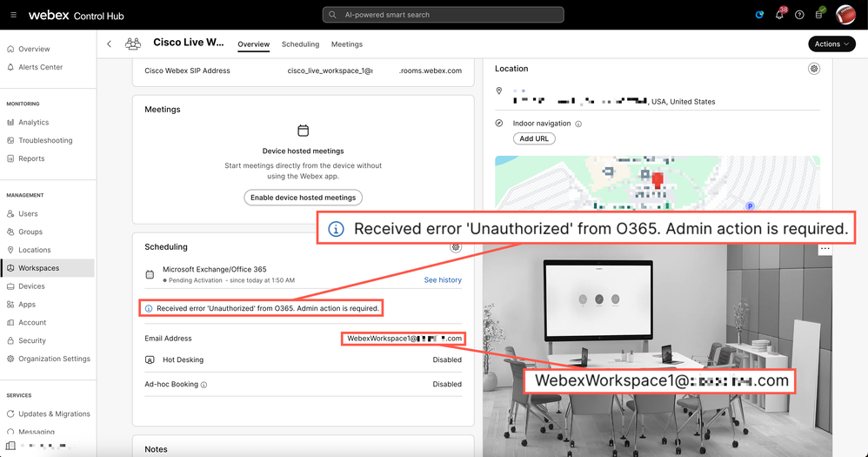Click the Microsoft Exchange/Office 365 calendar icon
The image size is (868, 457).
(x=150, y=274)
